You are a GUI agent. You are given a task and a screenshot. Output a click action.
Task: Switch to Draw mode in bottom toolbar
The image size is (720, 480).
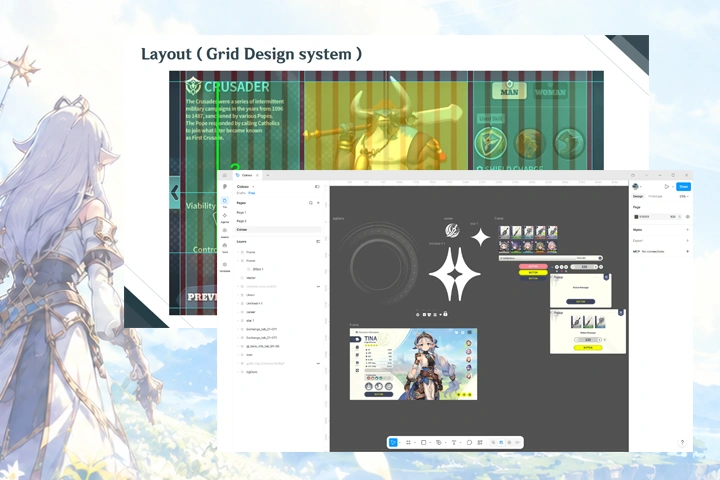click(x=494, y=442)
